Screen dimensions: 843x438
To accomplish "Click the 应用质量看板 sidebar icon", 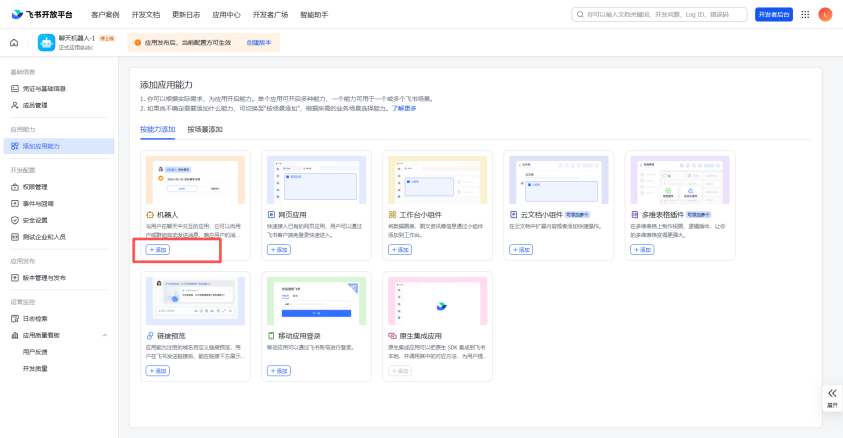I will tap(15, 335).
